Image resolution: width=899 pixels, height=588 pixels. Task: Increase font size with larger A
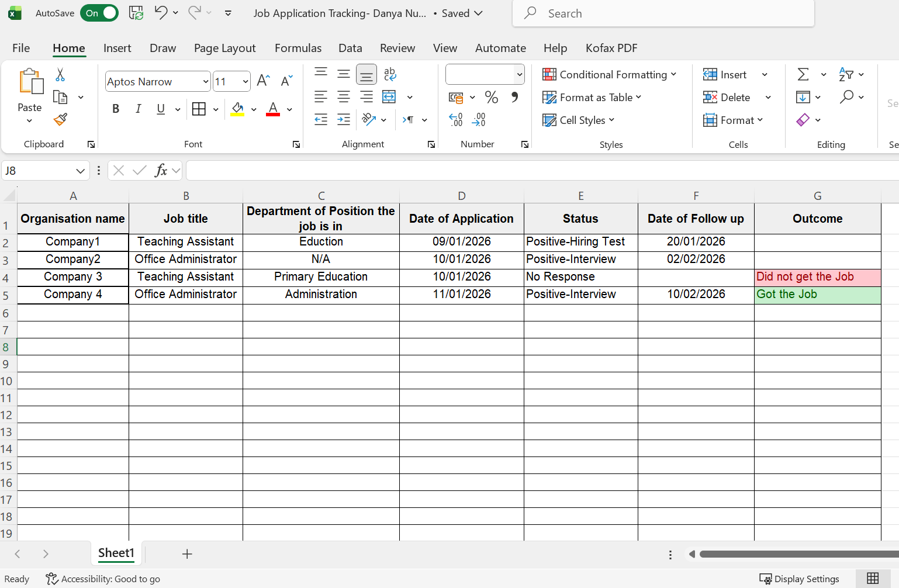(x=263, y=81)
